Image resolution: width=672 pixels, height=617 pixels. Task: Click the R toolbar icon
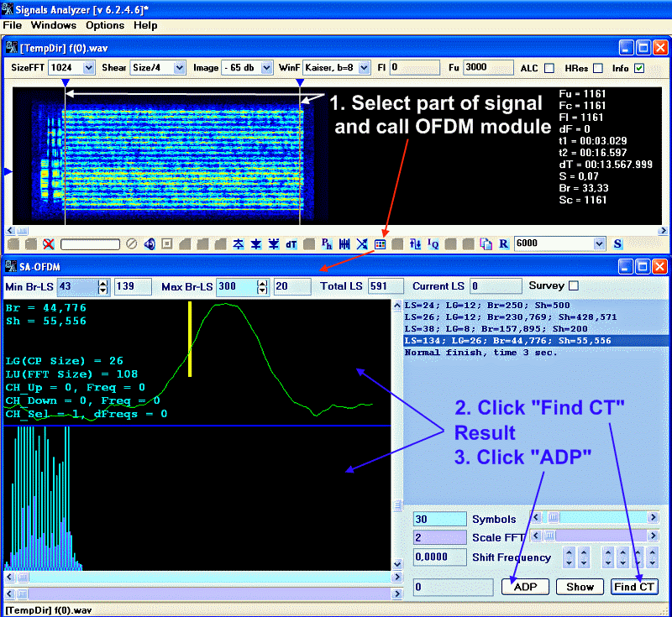tap(503, 243)
